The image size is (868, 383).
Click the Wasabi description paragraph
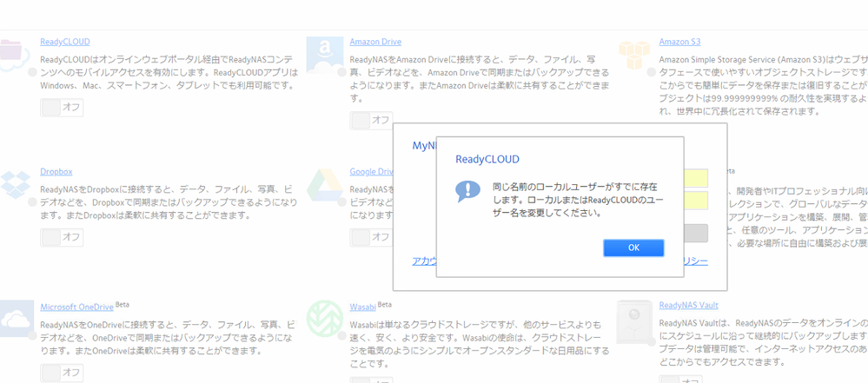point(480,344)
